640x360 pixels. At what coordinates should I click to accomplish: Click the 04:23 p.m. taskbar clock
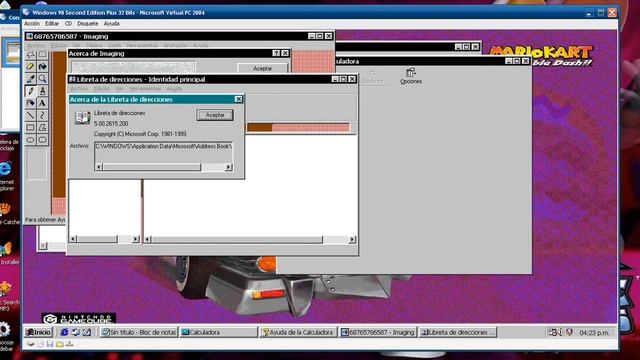point(594,333)
